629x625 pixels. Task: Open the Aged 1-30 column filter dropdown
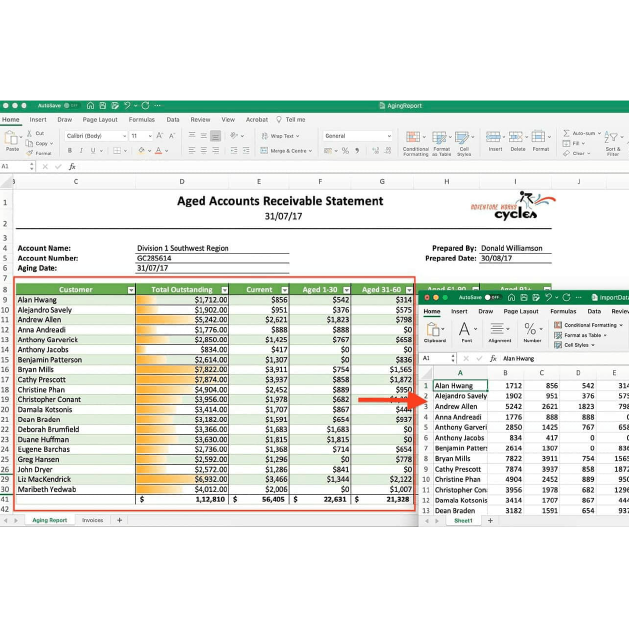[347, 290]
